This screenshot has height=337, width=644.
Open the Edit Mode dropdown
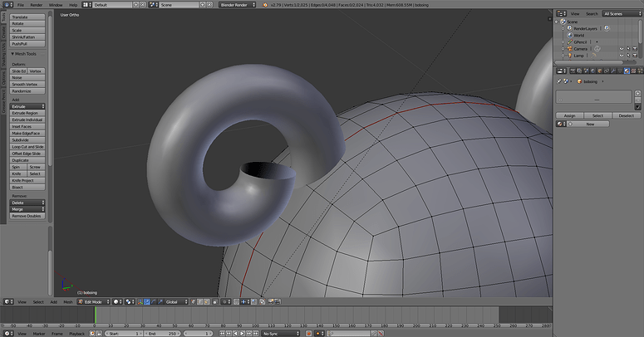(94, 301)
